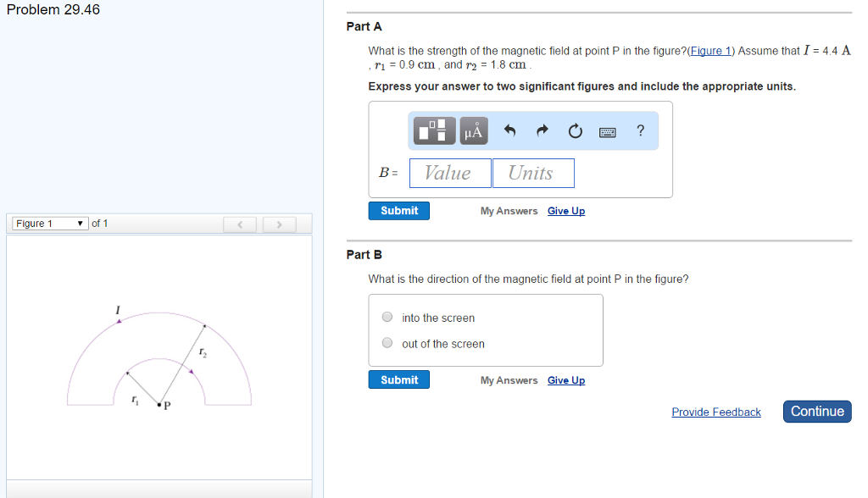
Task: Submit the Part B answer
Action: coord(399,380)
